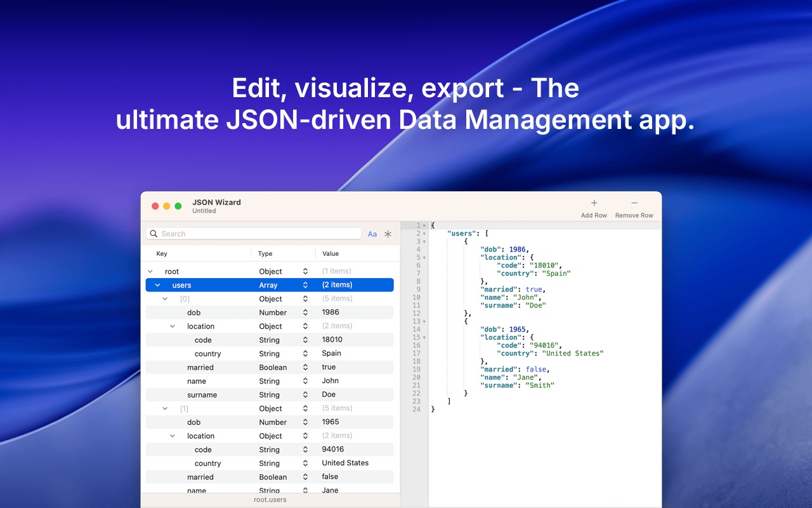Click the root.users path bar
The width and height of the screenshot is (812, 508).
270,500
